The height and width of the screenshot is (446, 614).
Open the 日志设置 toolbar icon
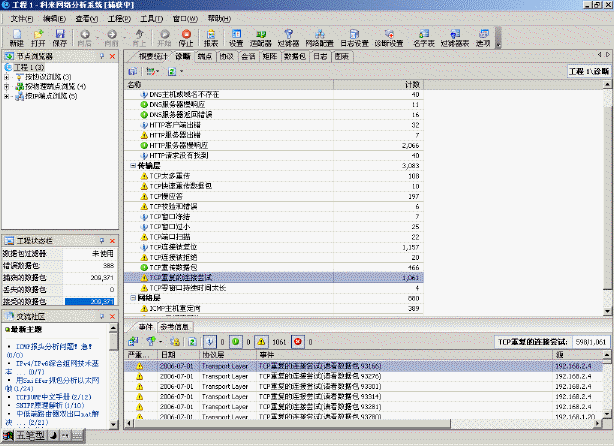pos(354,38)
